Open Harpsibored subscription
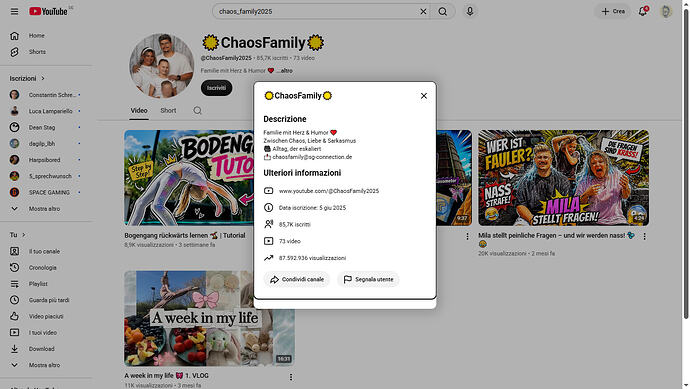690x389 pixels. point(46,160)
